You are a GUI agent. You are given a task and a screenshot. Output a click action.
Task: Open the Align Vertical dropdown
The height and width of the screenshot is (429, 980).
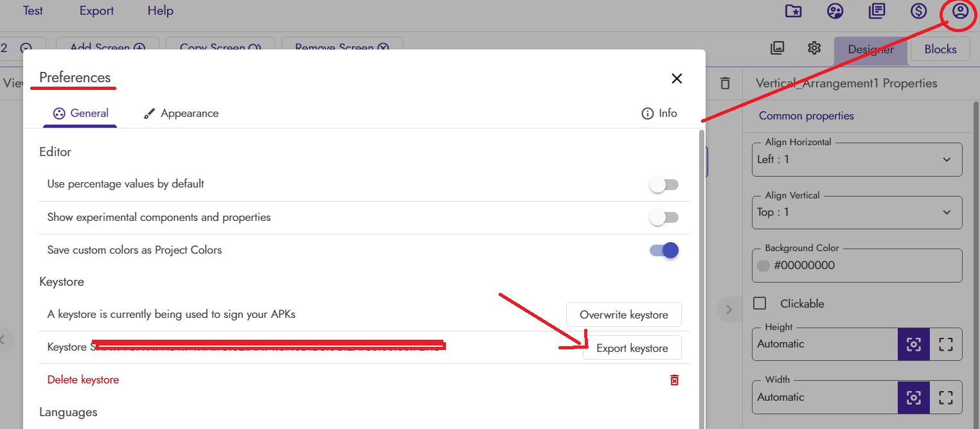pyautogui.click(x=857, y=213)
